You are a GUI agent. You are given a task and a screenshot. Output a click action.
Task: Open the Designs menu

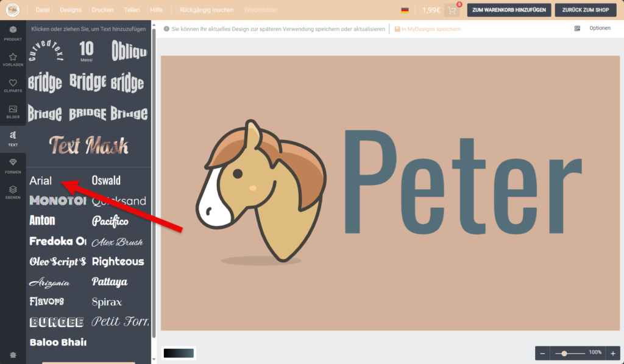pos(71,10)
